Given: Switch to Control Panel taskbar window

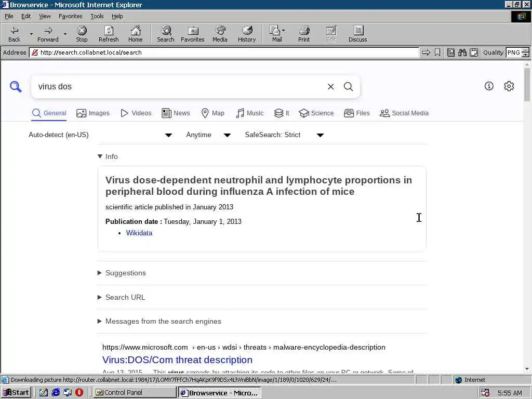Looking at the screenshot, I should click(135, 393).
